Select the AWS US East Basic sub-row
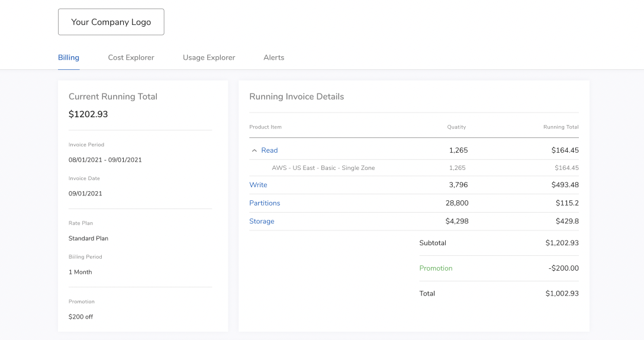 (x=323, y=168)
